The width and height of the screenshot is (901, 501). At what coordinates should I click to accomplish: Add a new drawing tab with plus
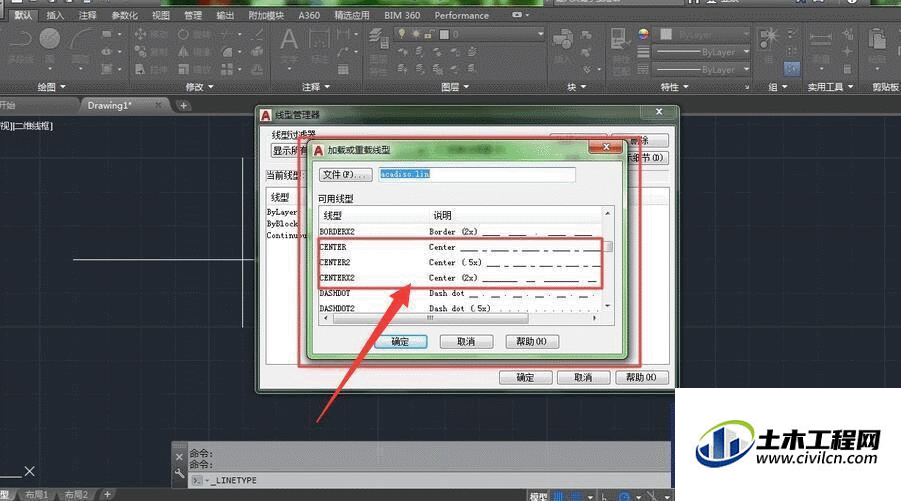point(183,105)
